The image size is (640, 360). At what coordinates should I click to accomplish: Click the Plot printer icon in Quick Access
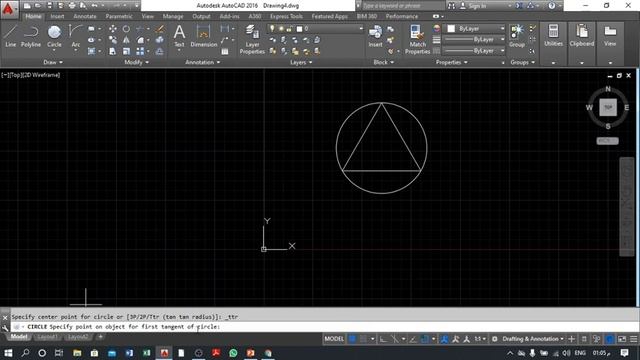click(72, 6)
